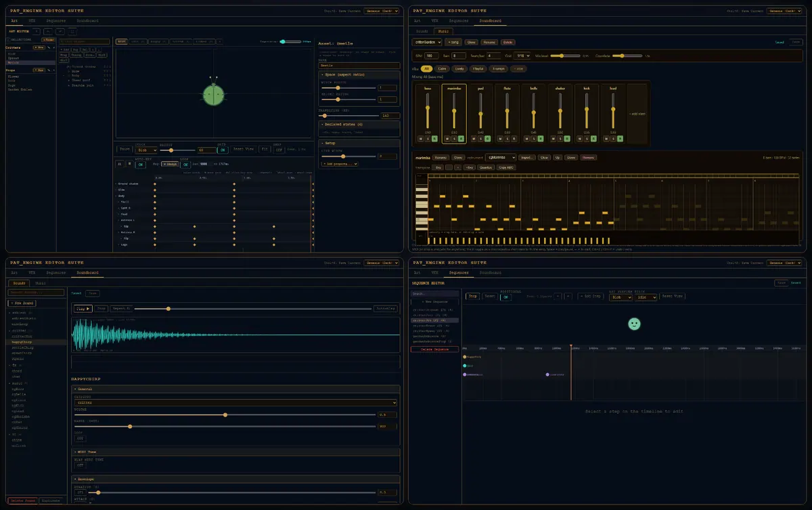Viewport: 812px width, 510px height.
Task: Collapse the Envelope section in Sounds window
Action: click(235, 479)
